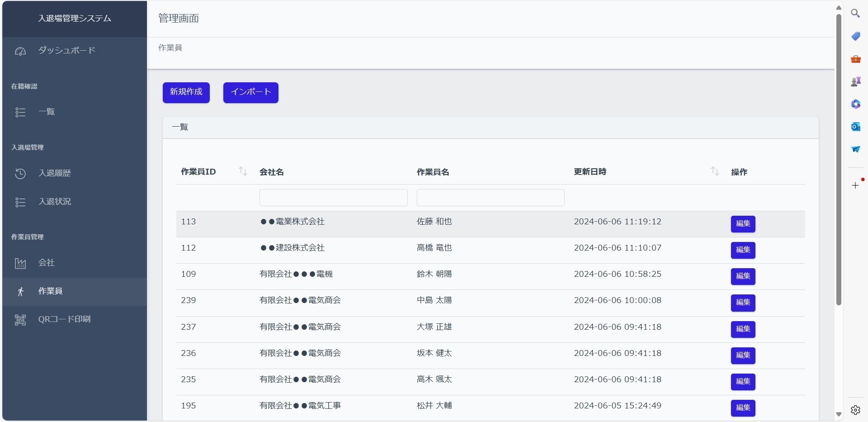
Task: Click the dashboard gauge icon in sidebar
Action: point(20,51)
